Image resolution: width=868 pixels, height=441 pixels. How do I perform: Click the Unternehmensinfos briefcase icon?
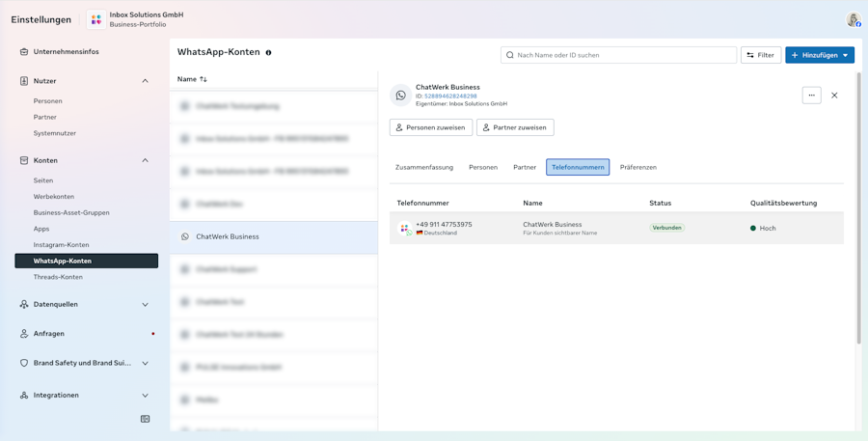click(24, 51)
